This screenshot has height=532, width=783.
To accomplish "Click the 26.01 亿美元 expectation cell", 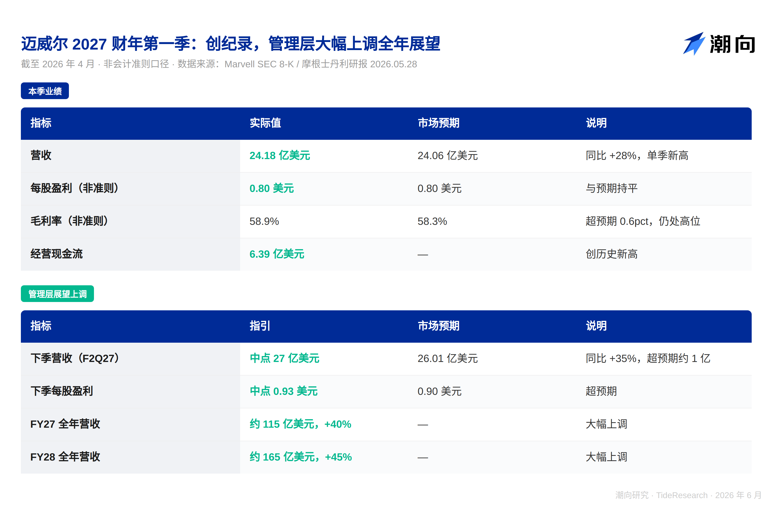I will [448, 358].
